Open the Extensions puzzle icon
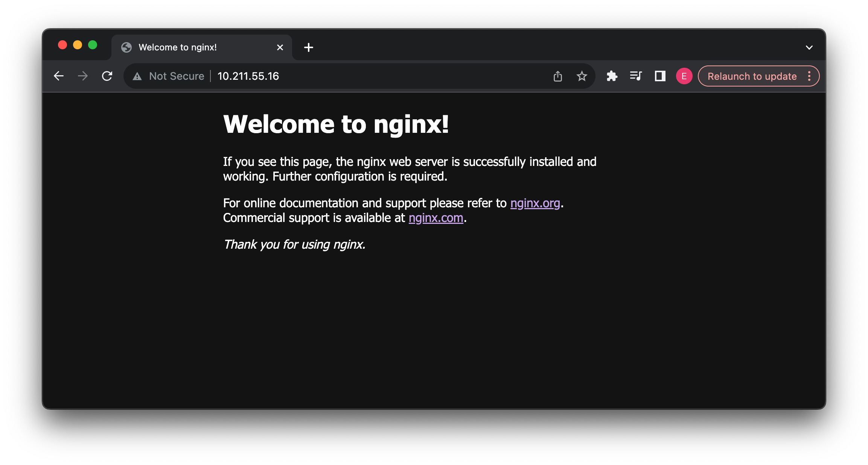Image resolution: width=868 pixels, height=465 pixels. (612, 76)
